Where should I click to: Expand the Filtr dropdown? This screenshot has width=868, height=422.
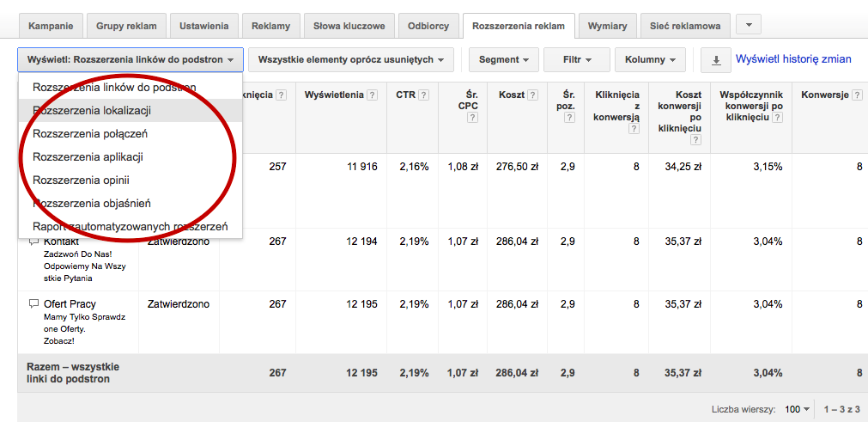tap(576, 60)
